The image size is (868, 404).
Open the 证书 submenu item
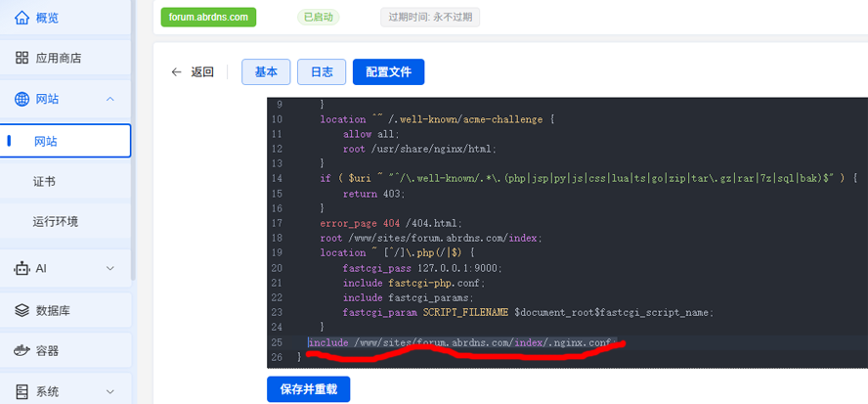click(45, 181)
